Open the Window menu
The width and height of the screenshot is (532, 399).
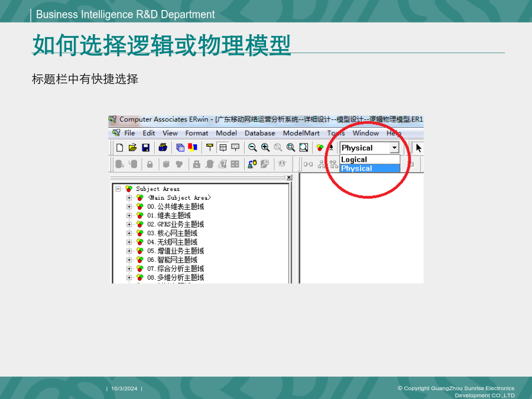coord(365,133)
